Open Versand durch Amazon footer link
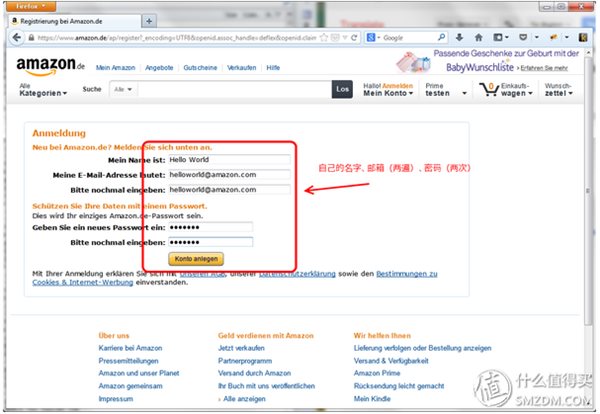The height and width of the screenshot is (414, 600). (x=254, y=373)
